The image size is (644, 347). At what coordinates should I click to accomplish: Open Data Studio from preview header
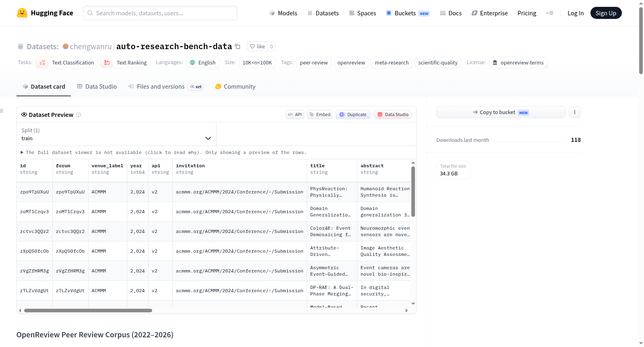[393, 114]
